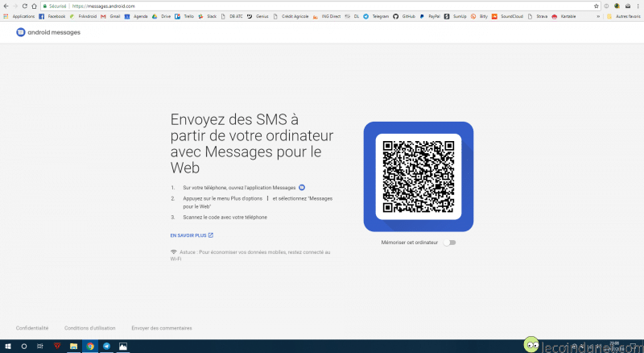Open the SumUp bookmark

pos(455,16)
